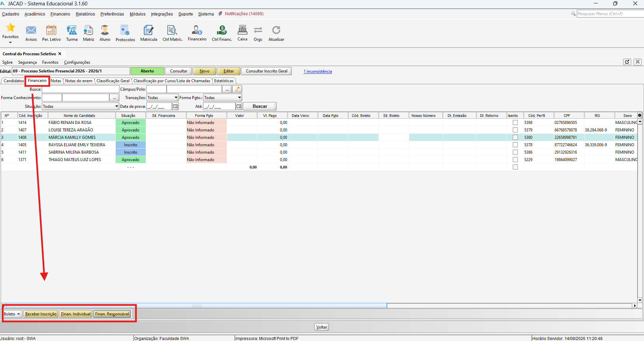Click the horizontal scrollbar of the grid
This screenshot has height=341, width=644.
[x=197, y=306]
